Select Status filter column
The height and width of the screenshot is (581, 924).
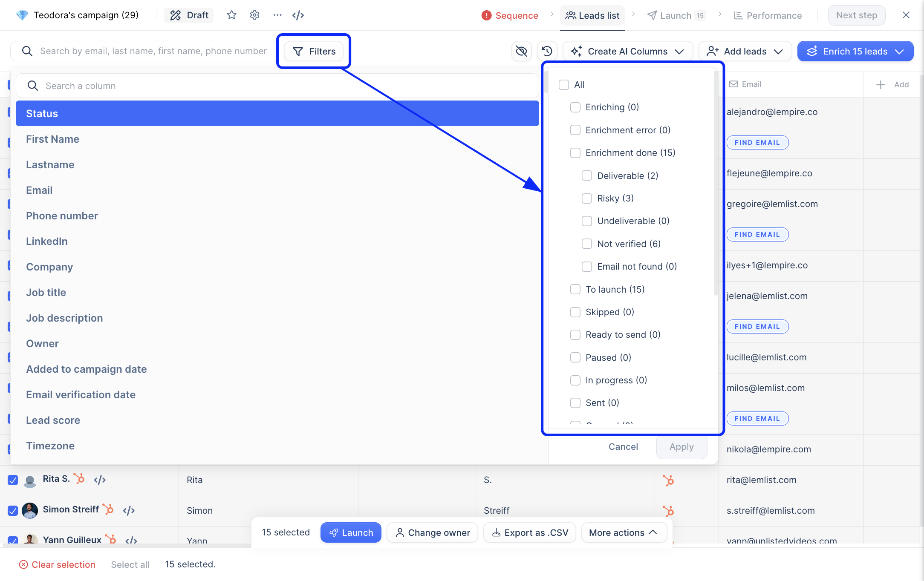point(277,113)
